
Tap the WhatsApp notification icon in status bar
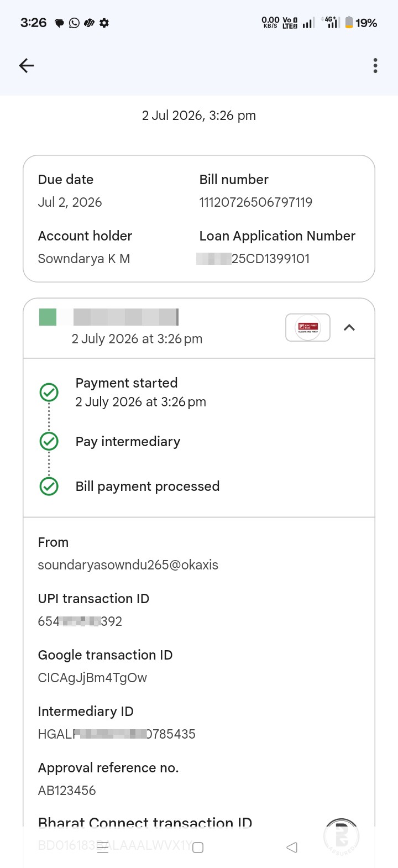point(74,23)
